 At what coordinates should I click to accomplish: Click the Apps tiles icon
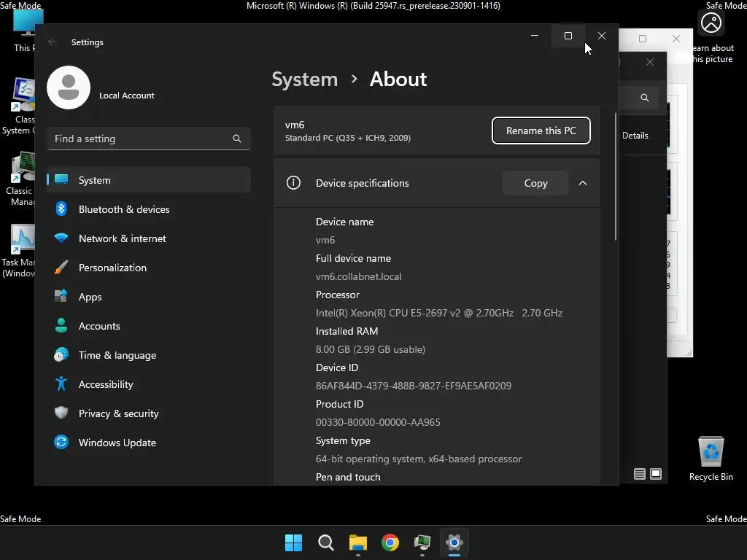(x=61, y=296)
